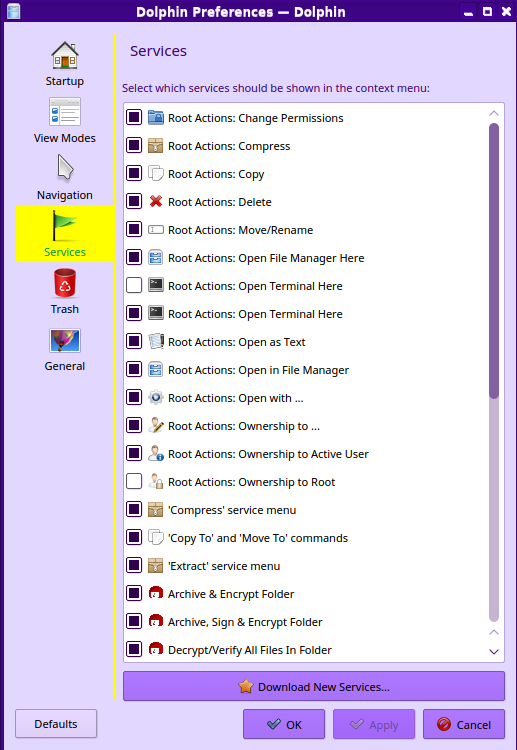Click the Ownership to Active User icon
Screen dimensions: 517x750
pyautogui.click(x=156, y=453)
